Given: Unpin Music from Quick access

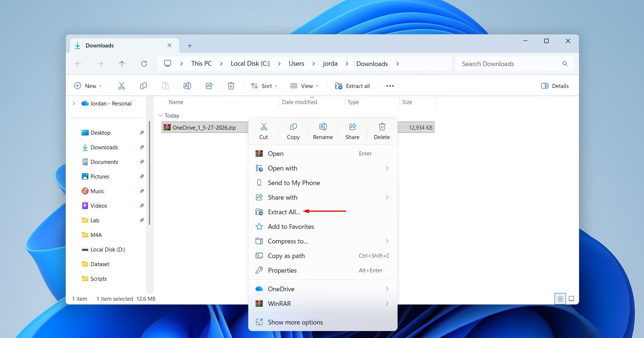Looking at the screenshot, I should coord(142,191).
